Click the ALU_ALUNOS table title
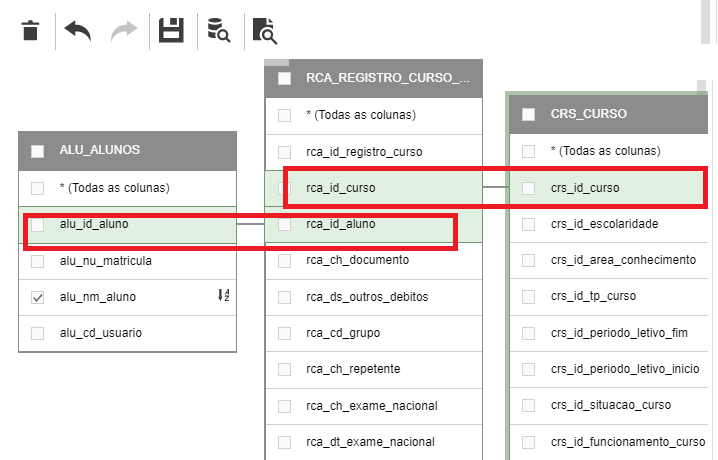The image size is (718, 460). click(99, 150)
